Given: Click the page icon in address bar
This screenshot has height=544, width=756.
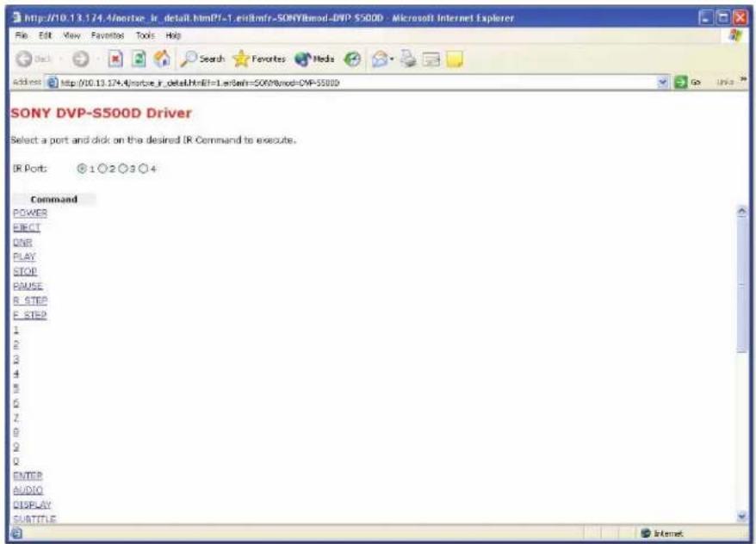Looking at the screenshot, I should 52,83.
